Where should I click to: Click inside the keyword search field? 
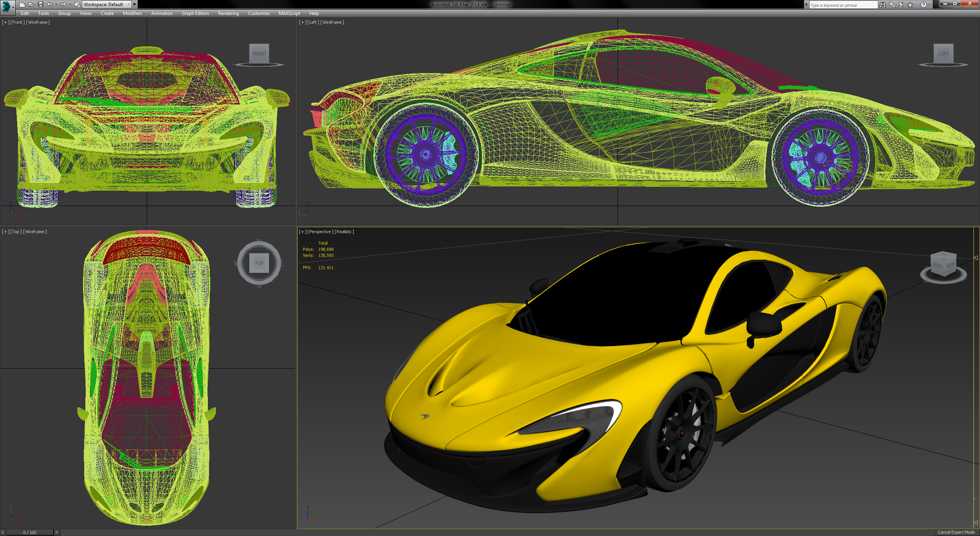(x=842, y=5)
